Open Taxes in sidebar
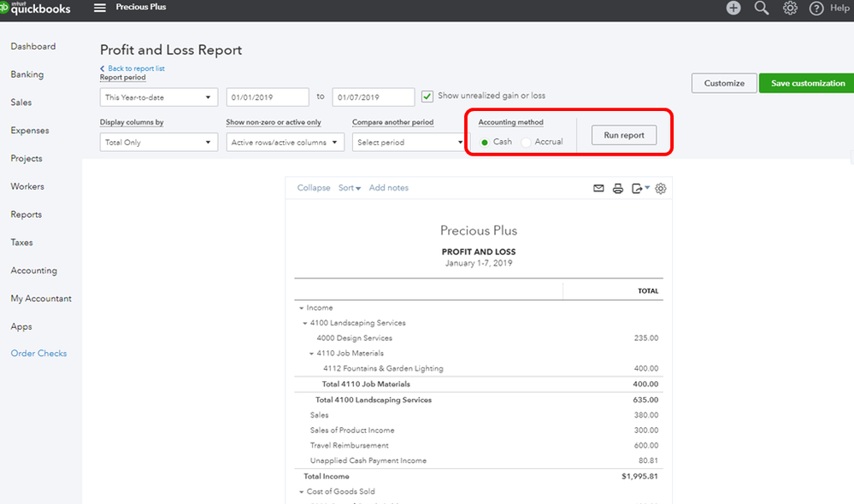The height and width of the screenshot is (504, 854). point(21,243)
